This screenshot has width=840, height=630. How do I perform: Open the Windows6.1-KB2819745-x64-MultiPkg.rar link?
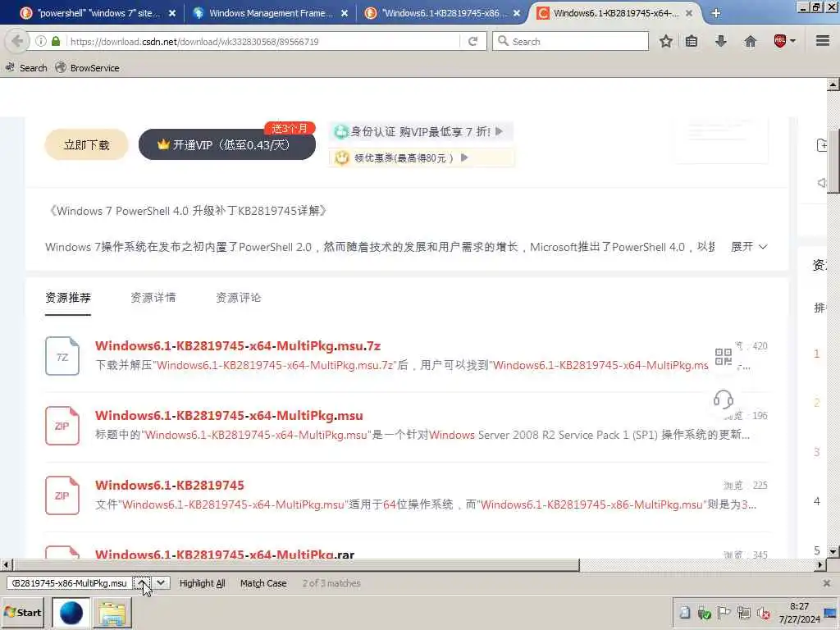225,554
